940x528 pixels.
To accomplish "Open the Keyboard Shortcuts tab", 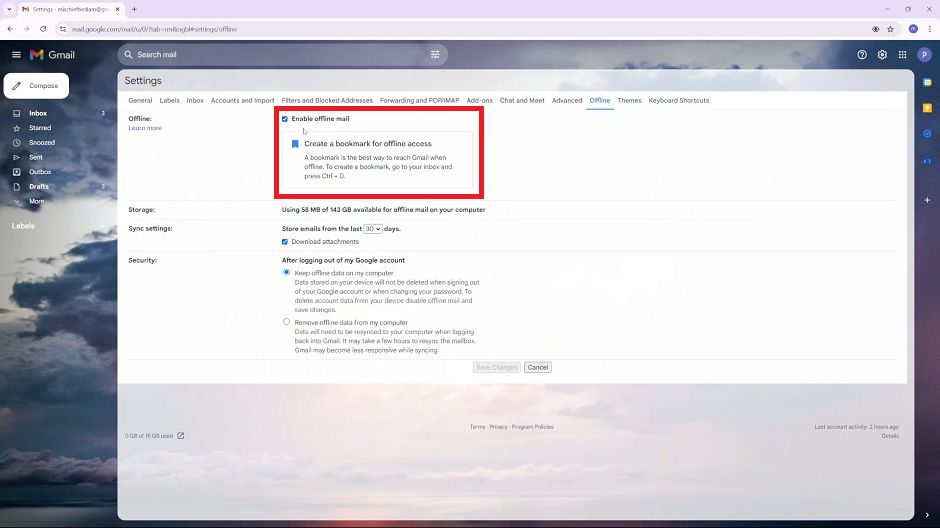I will click(x=679, y=101).
